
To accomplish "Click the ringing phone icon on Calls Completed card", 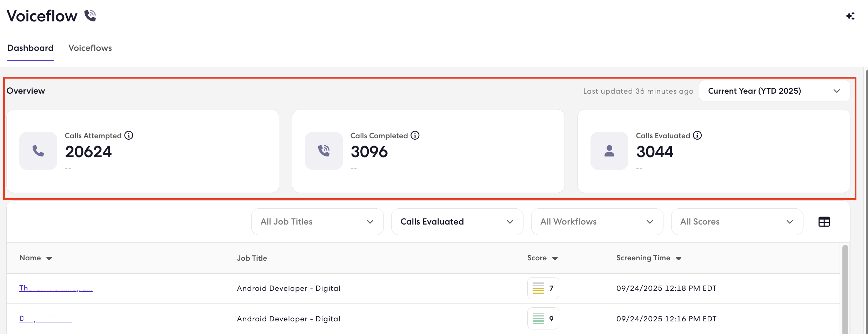I will click(x=324, y=151).
